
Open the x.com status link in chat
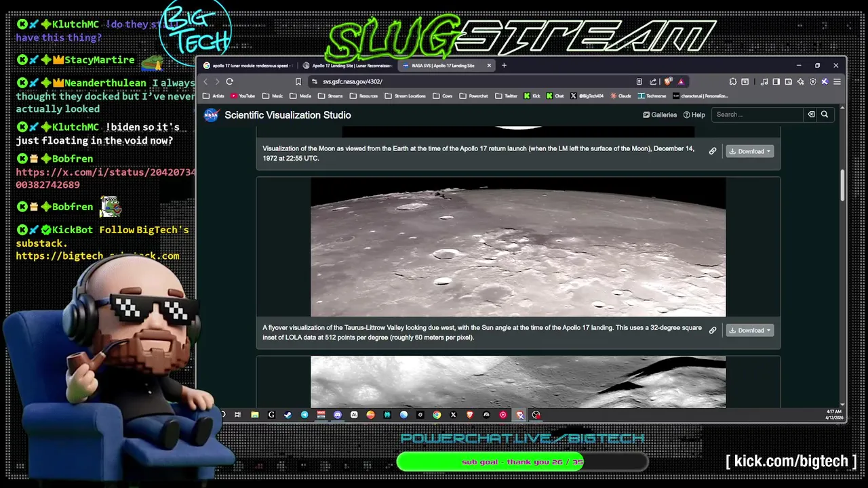tap(105, 178)
